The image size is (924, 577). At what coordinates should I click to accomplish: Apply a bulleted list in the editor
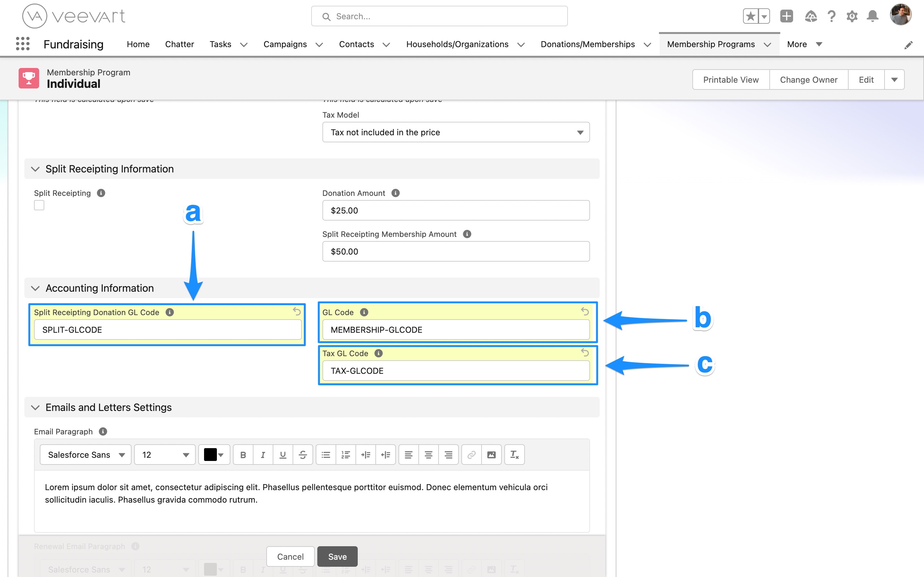point(325,455)
